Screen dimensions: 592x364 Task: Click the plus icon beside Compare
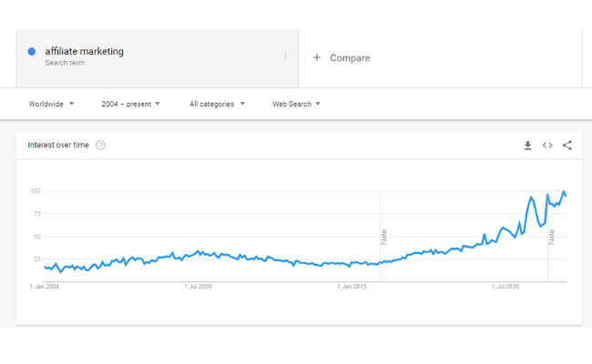coord(317,57)
